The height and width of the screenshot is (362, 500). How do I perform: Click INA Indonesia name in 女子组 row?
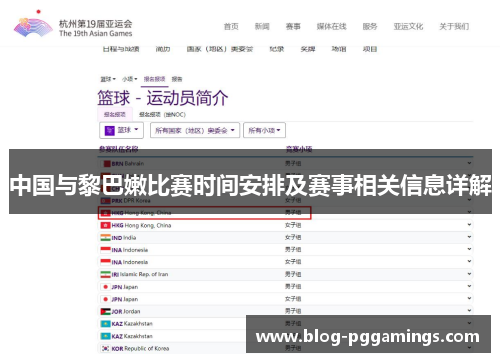pos(130,262)
